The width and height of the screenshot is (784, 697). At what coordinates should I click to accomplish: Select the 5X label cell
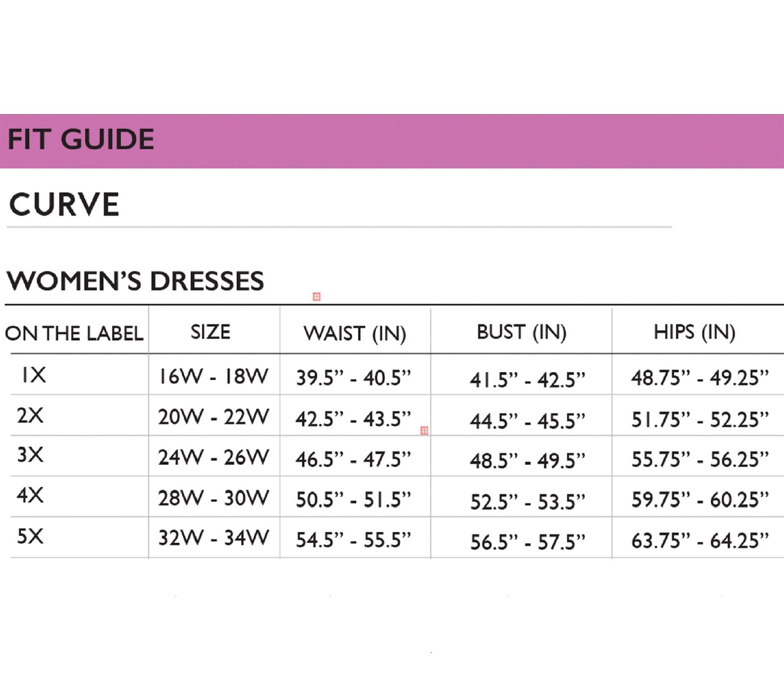tap(30, 536)
